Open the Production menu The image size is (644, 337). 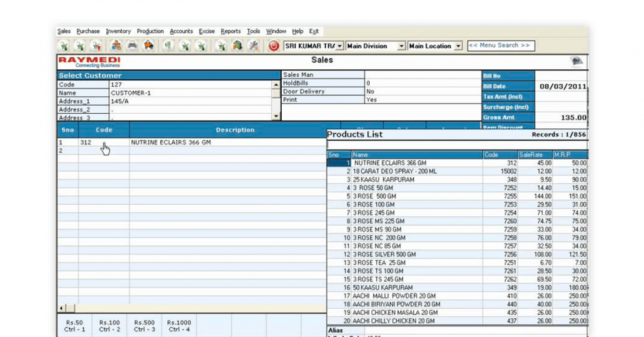[x=150, y=31]
